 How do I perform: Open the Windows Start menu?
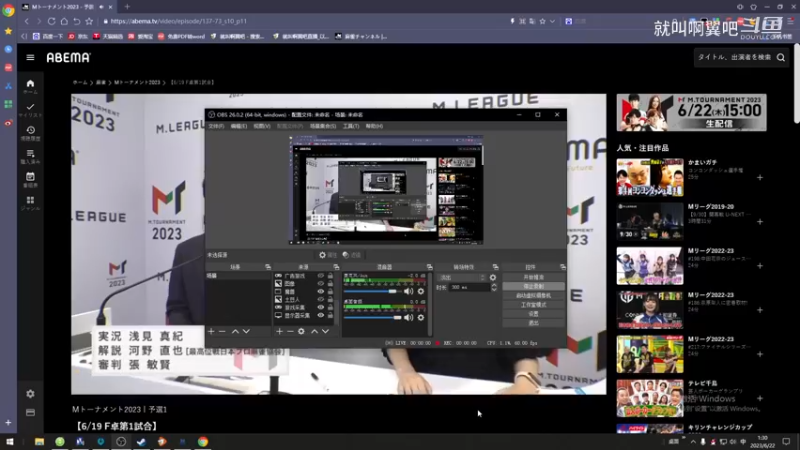(9, 442)
